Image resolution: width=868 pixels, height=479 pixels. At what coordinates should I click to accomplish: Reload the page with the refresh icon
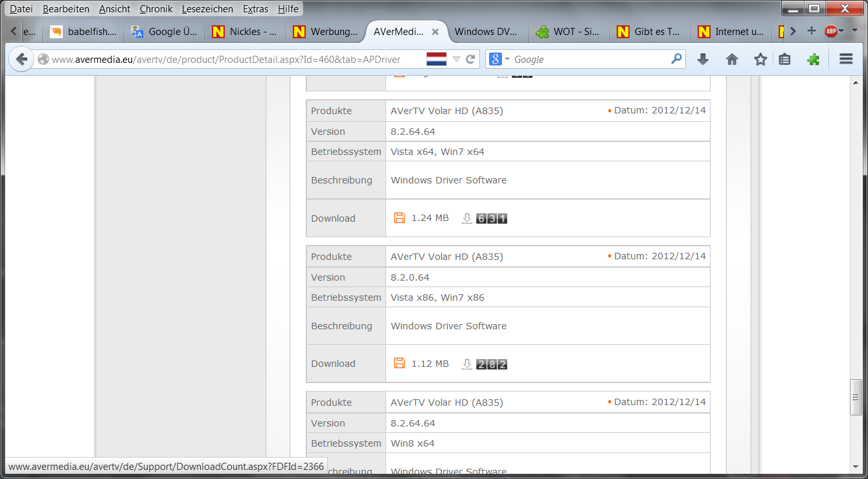pyautogui.click(x=471, y=59)
